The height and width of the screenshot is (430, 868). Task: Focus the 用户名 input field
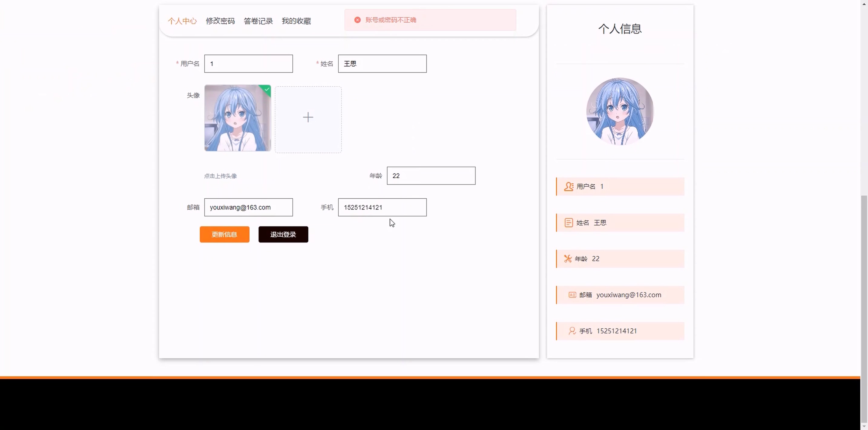[248, 64]
